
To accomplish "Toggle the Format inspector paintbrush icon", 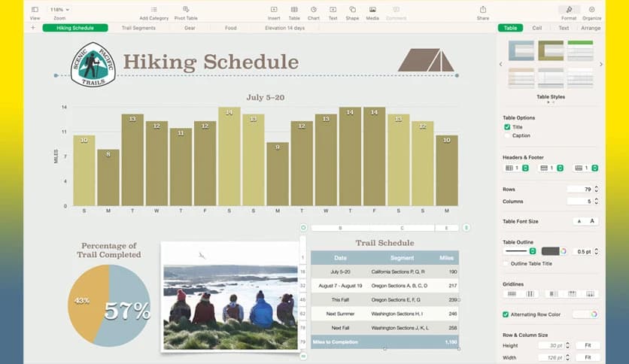I will [x=569, y=10].
